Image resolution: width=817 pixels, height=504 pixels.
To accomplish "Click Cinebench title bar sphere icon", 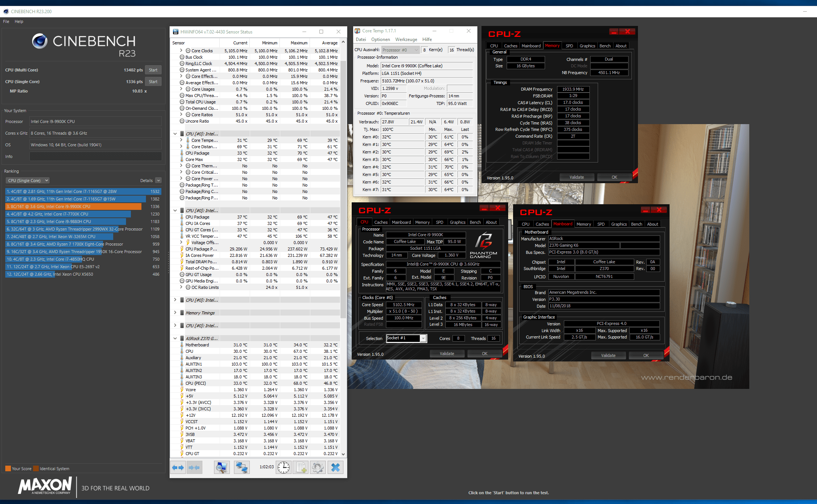I will (6, 11).
